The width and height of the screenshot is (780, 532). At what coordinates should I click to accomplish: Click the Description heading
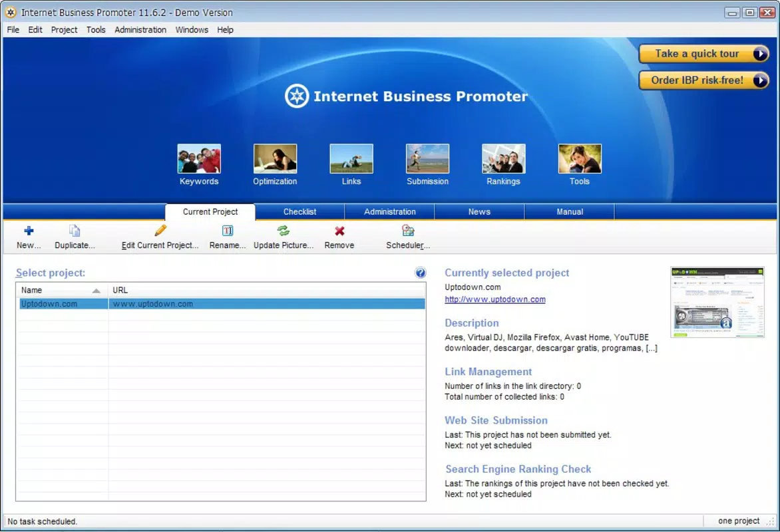pos(472,323)
